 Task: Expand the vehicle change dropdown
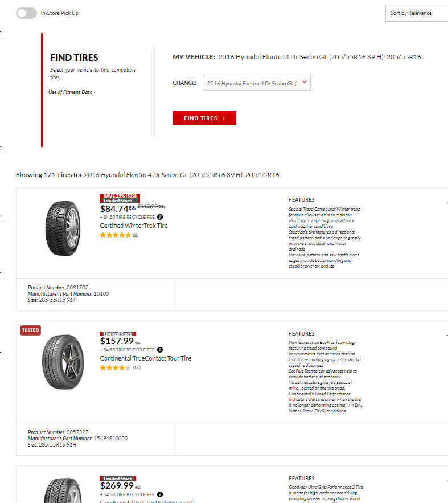256,83
